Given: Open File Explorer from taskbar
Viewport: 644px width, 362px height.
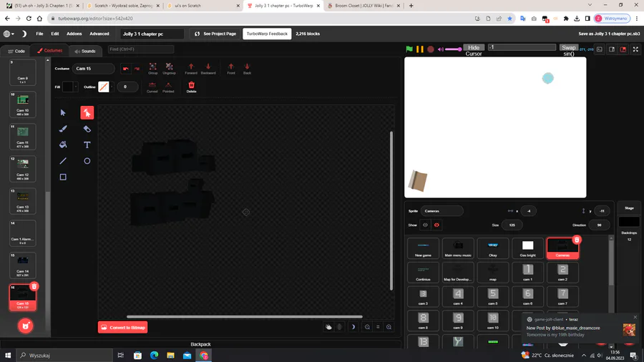Looking at the screenshot, I should (x=170, y=355).
